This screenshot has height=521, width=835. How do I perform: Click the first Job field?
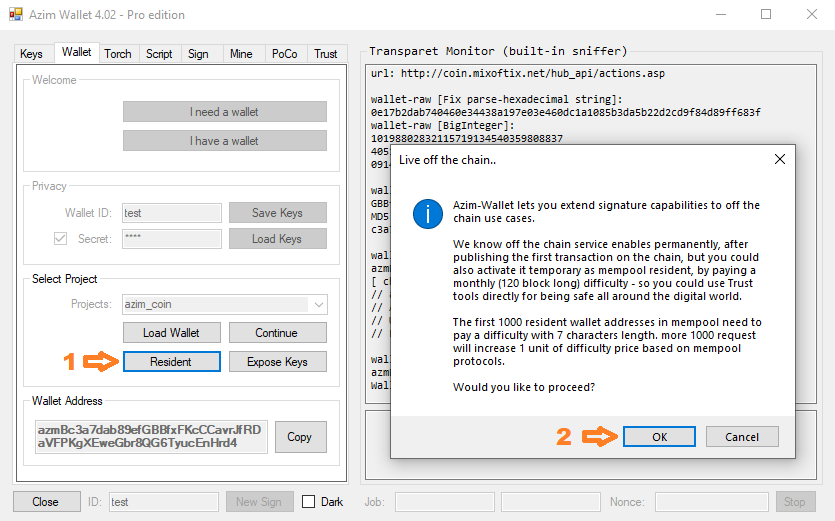coord(445,502)
